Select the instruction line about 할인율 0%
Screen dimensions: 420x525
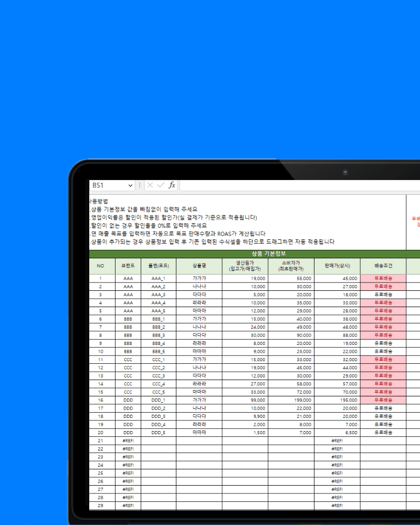[x=149, y=226]
